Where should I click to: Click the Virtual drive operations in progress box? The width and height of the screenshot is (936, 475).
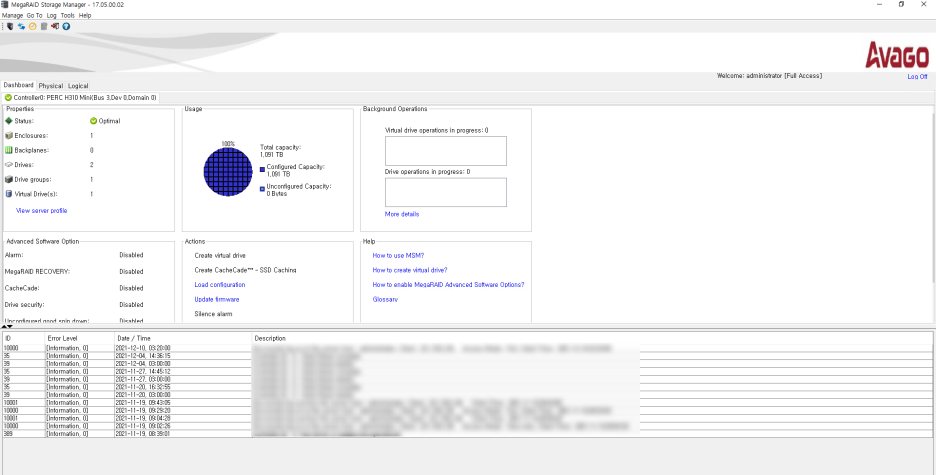pyautogui.click(x=446, y=151)
